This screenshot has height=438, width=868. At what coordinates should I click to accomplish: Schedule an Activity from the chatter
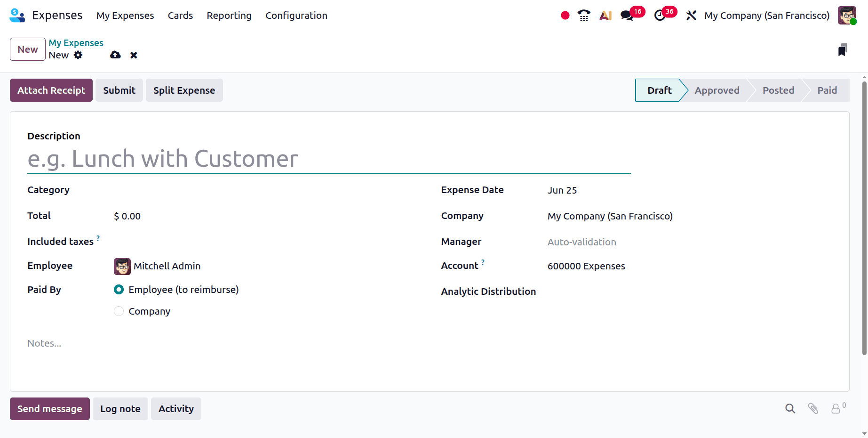point(176,409)
